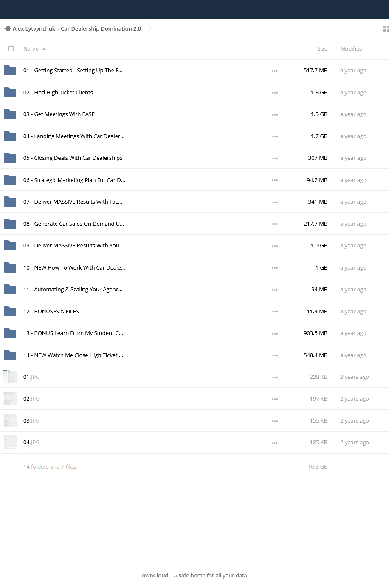Click the 01.JPG thumbnail preview
This screenshot has width=389, height=588.
pyautogui.click(x=10, y=377)
